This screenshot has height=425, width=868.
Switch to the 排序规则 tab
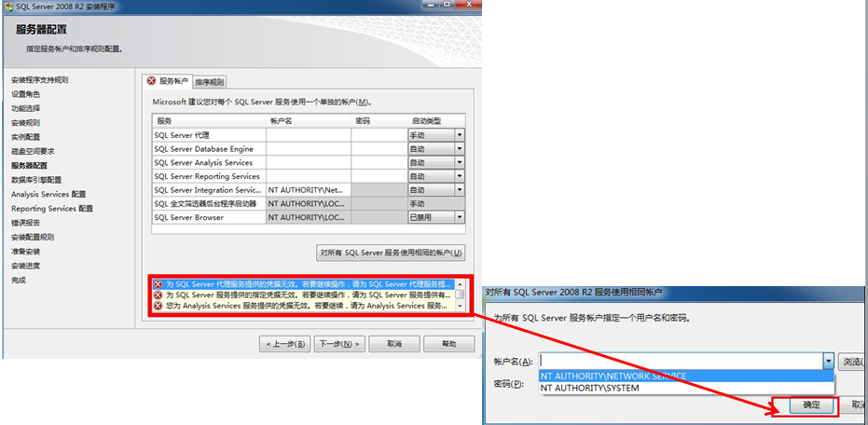click(x=210, y=82)
